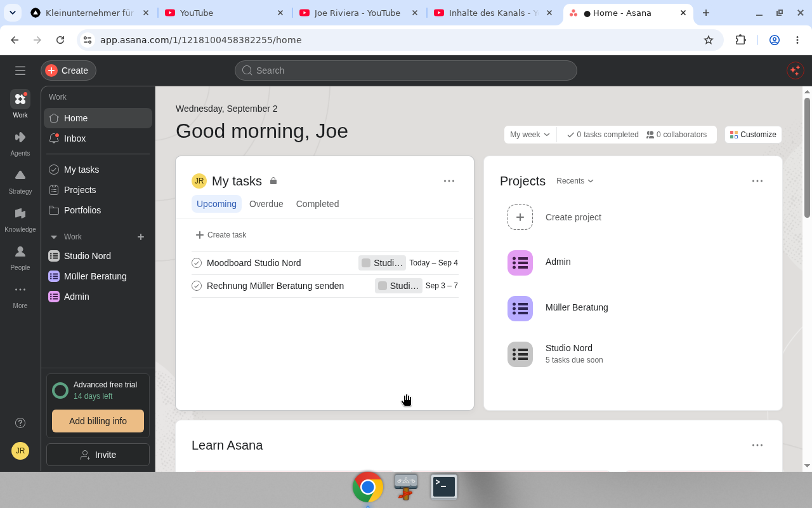Open Projects widget options ellipsis
The image size is (812, 508).
757,181
